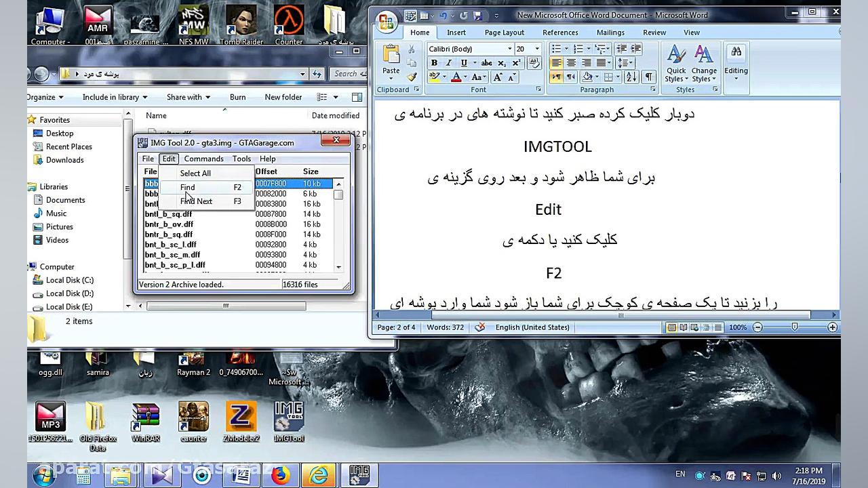Open the font size dropdown
Image resolution: width=868 pixels, height=488 pixels.
click(536, 49)
